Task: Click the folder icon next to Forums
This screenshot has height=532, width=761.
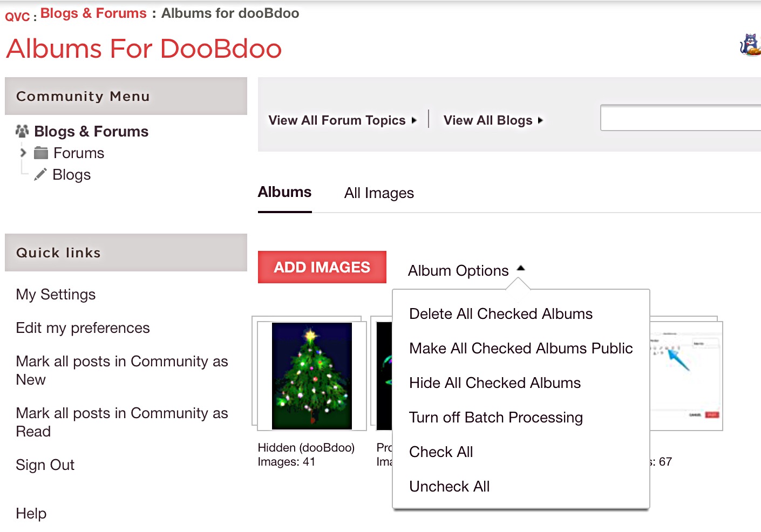Action: coord(42,153)
